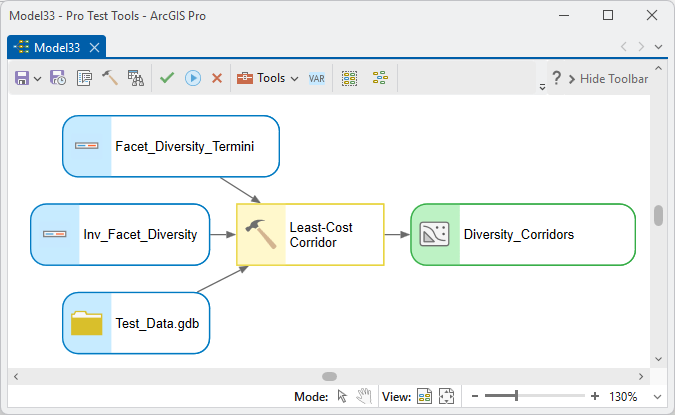Image resolution: width=675 pixels, height=415 pixels.
Task: Open the 130% zoom level dropdown
Action: [657, 396]
